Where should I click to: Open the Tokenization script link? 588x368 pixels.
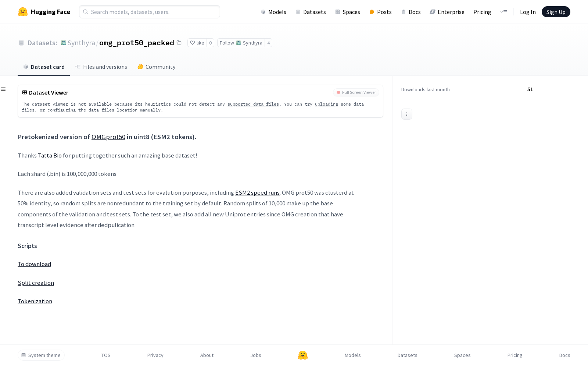pos(35,301)
